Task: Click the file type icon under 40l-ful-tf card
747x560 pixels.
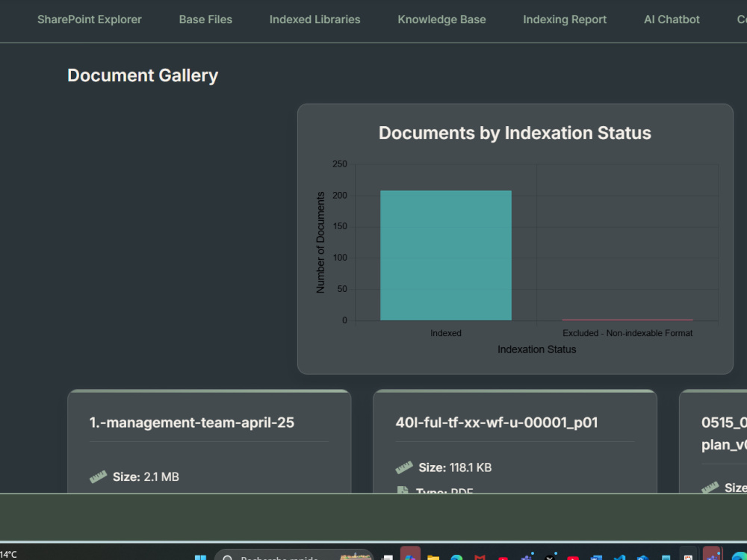Action: (403, 490)
